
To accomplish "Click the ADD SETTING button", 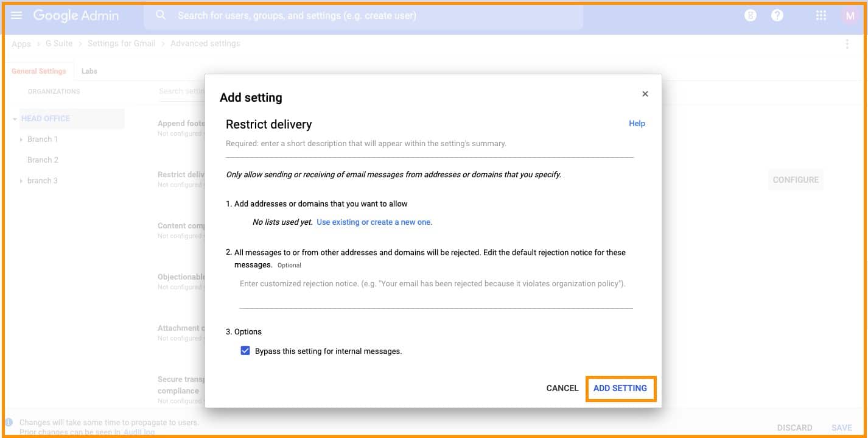I will coord(620,388).
